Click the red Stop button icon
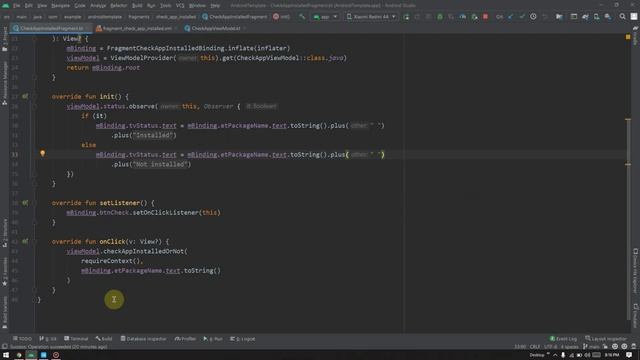This screenshot has width=640, height=360. coord(485,17)
